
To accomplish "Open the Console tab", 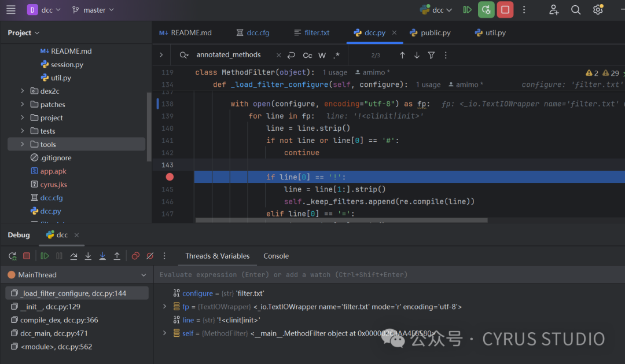I will 276,256.
